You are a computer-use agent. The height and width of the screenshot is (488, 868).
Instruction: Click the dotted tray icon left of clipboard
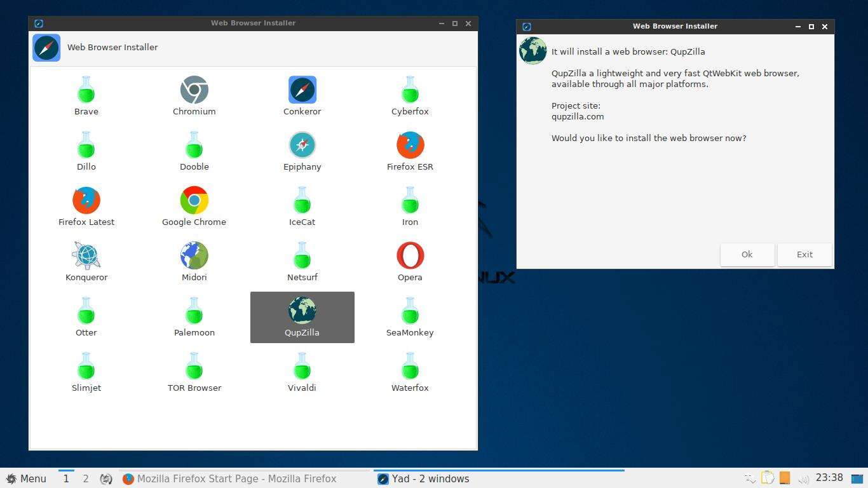pyautogui.click(x=750, y=478)
